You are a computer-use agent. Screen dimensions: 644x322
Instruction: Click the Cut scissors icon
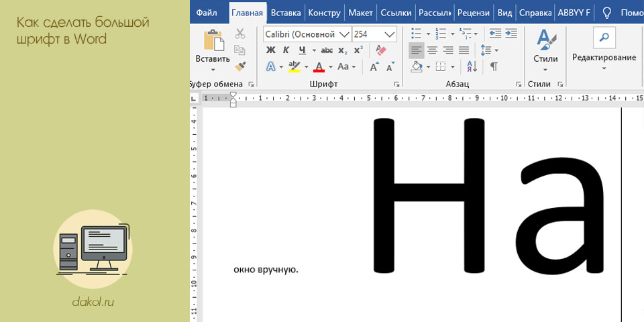[x=240, y=34]
